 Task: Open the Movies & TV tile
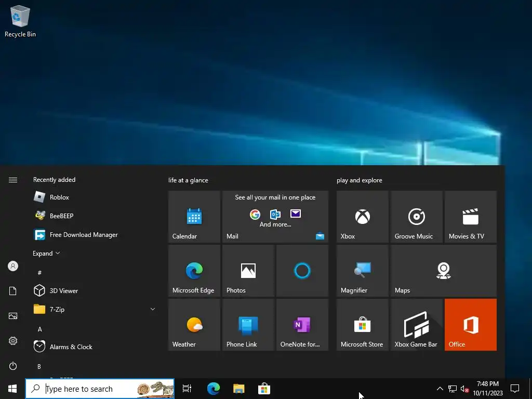click(x=471, y=217)
